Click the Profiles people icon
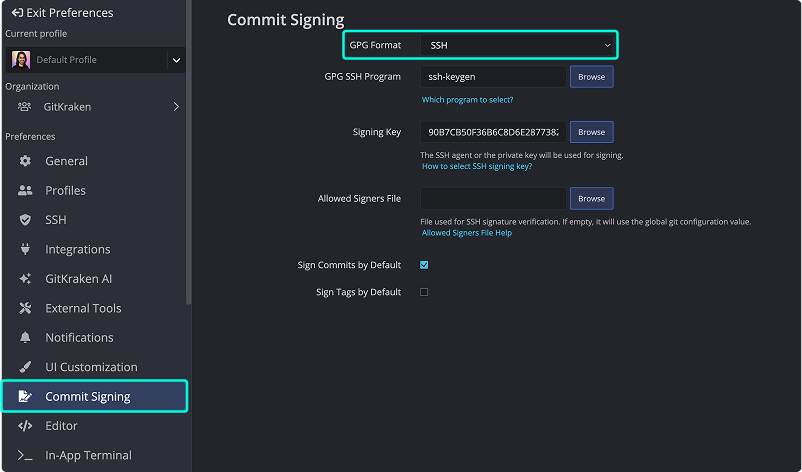This screenshot has height=472, width=802. (25, 190)
